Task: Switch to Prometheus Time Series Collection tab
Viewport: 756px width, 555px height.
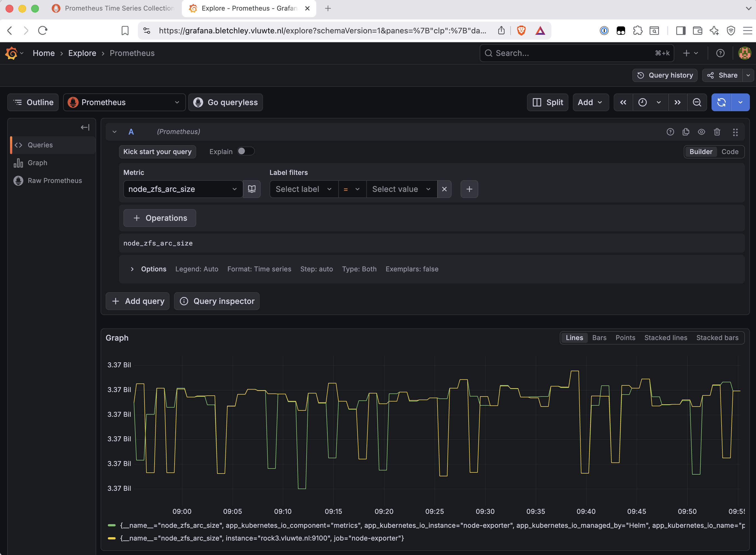Action: (113, 8)
